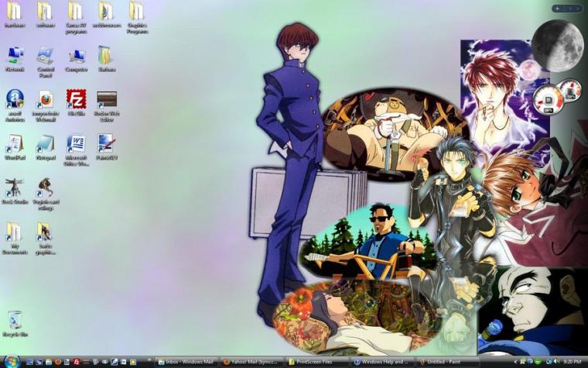This screenshot has height=368, width=588.
Task: Launch the DAZ Studio figure shortcut
Action: [x=15, y=191]
